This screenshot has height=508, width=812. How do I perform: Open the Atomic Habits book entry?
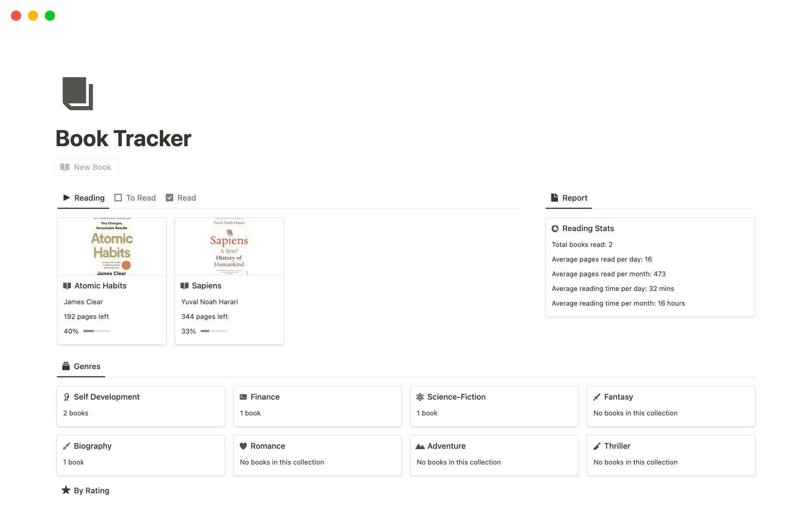click(101, 286)
